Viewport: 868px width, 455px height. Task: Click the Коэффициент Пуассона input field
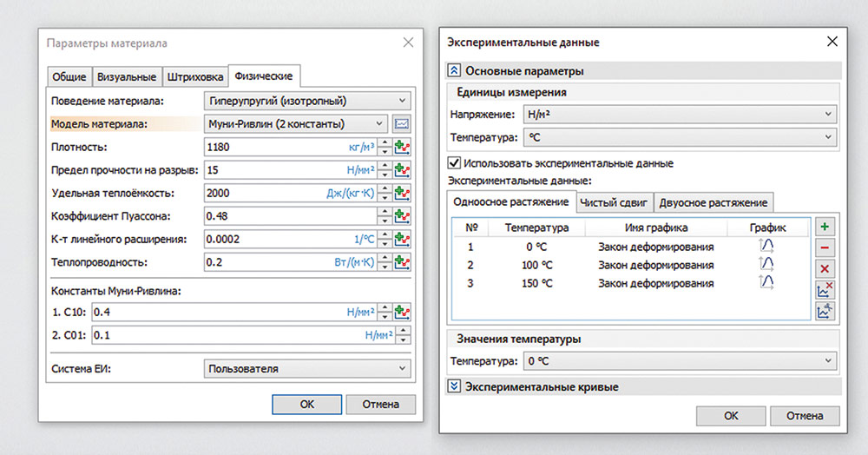[290, 215]
